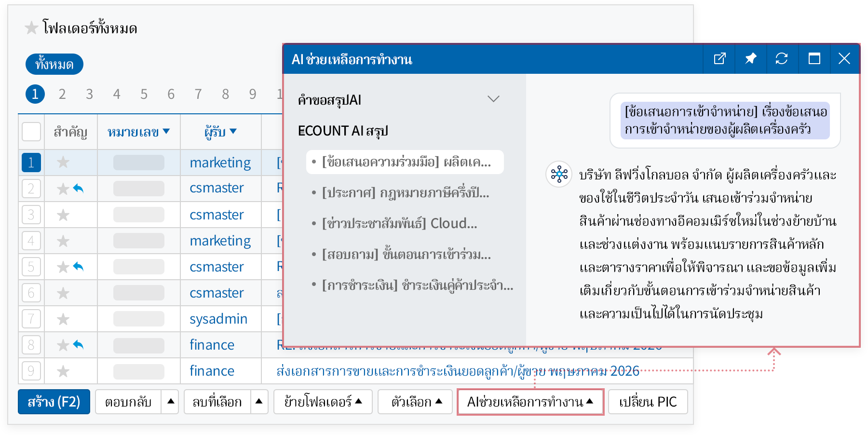
Task: Sort by หมายเลข column header
Action: coord(138,132)
